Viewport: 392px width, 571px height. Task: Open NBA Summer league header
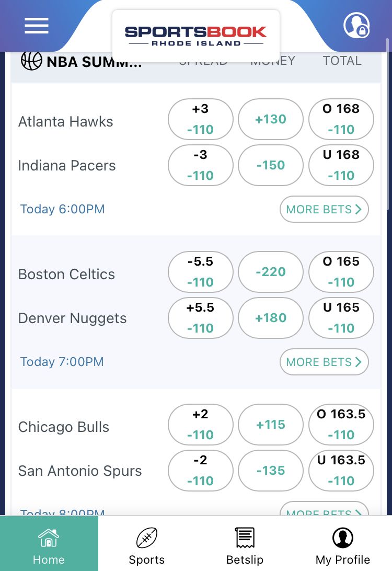pos(94,62)
